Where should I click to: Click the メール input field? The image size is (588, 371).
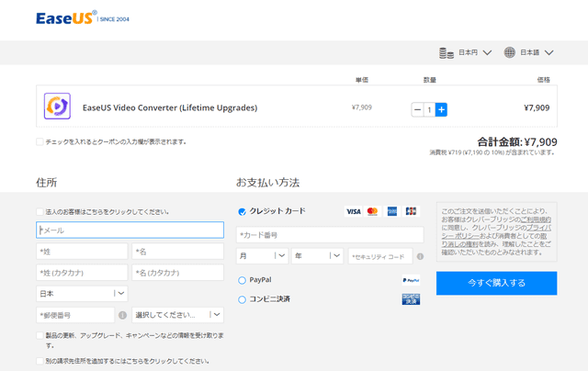click(130, 230)
